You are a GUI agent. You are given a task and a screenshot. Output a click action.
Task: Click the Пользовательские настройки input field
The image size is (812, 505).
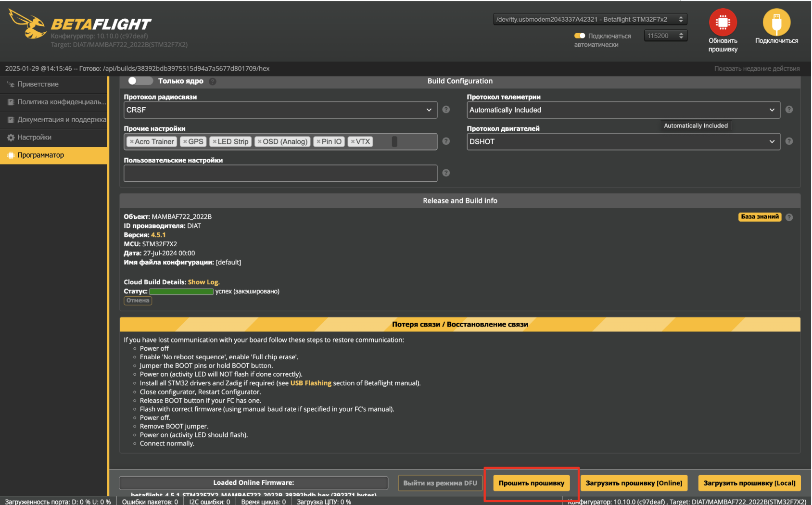(x=280, y=173)
